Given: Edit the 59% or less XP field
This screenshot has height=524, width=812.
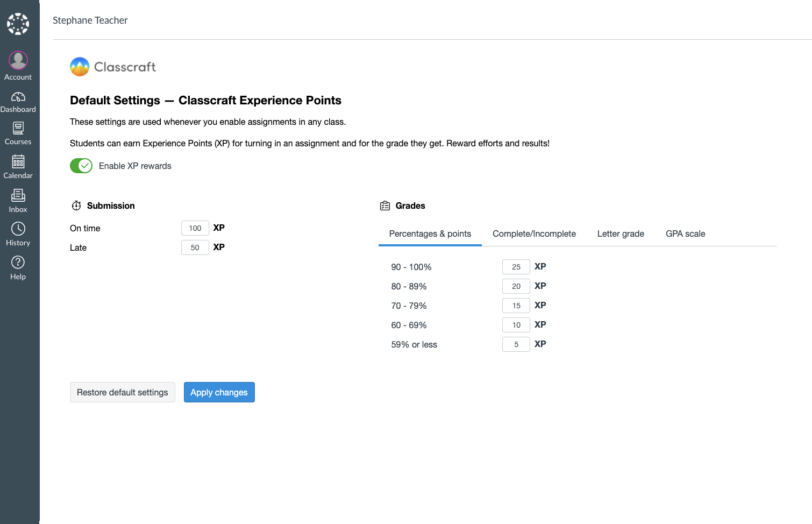Looking at the screenshot, I should click(516, 344).
